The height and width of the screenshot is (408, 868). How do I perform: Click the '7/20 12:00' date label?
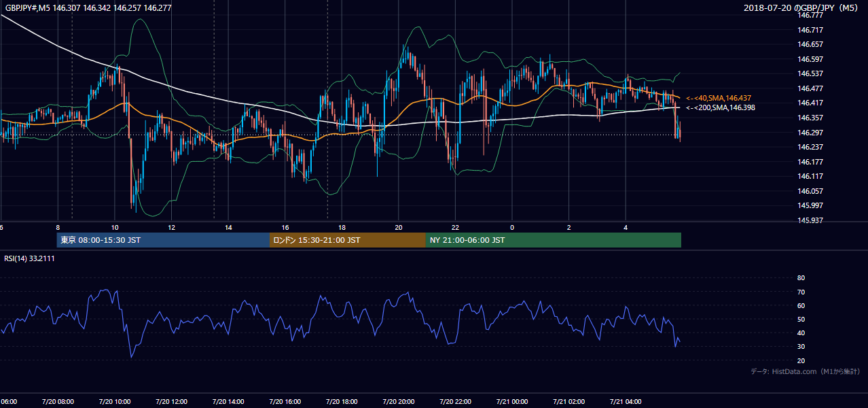(171, 402)
